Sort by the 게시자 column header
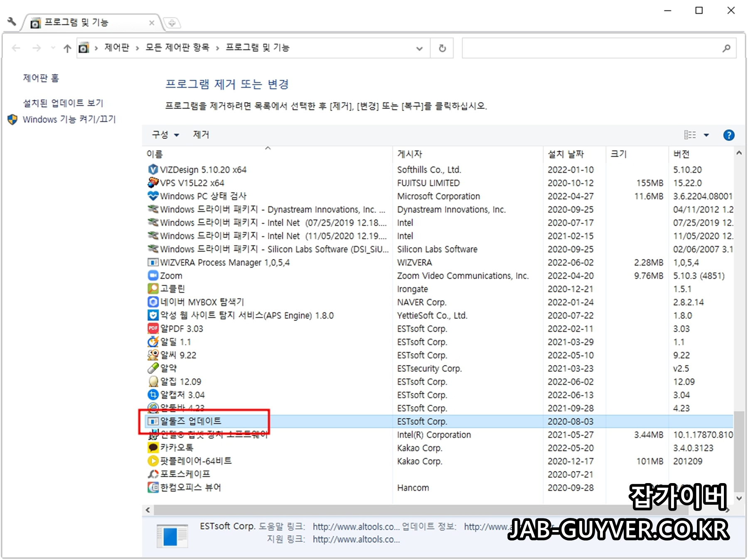 point(468,154)
